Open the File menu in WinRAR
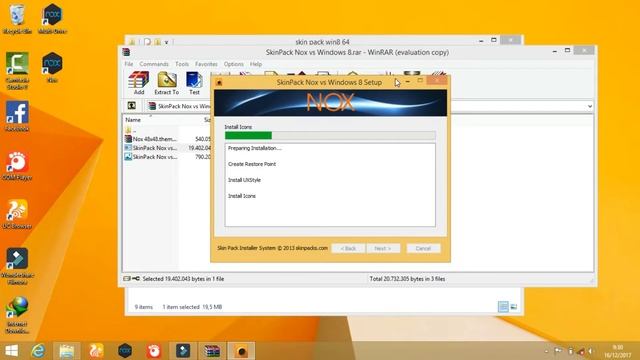 (129, 64)
